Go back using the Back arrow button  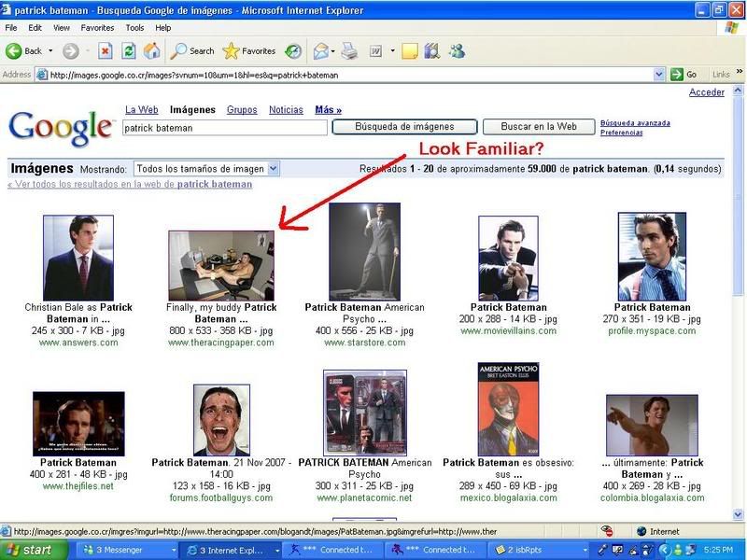pos(24,51)
